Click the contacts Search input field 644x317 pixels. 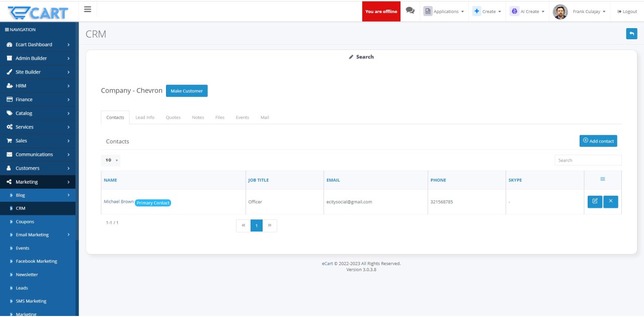tap(588, 161)
